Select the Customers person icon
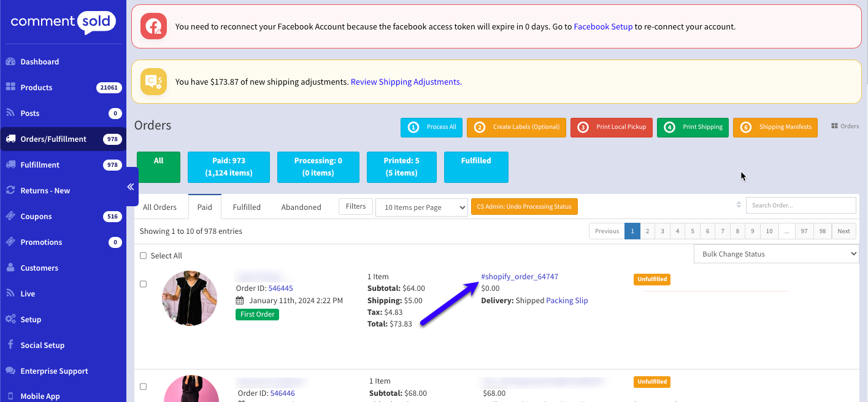868x402 pixels. (10, 268)
